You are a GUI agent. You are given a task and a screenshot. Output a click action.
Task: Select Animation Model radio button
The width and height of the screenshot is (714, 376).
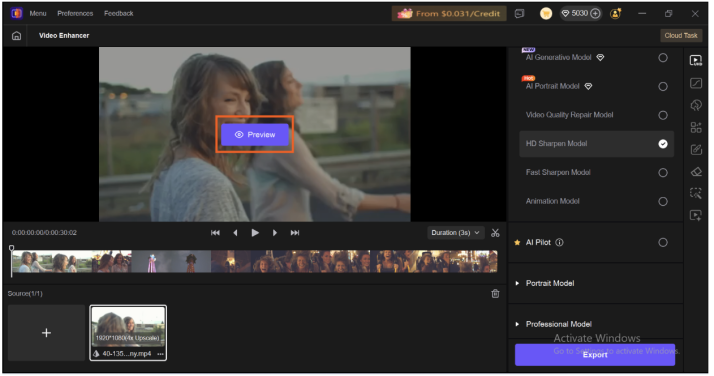pyautogui.click(x=663, y=201)
